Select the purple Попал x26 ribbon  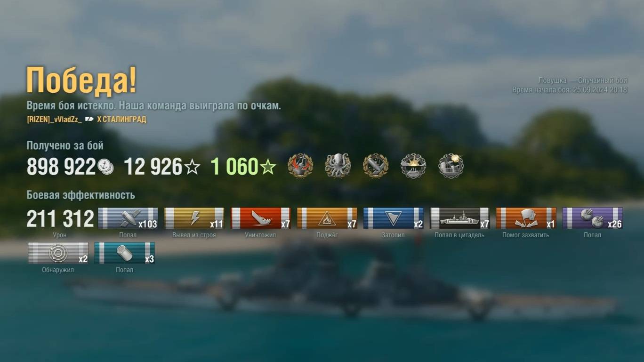click(x=593, y=218)
